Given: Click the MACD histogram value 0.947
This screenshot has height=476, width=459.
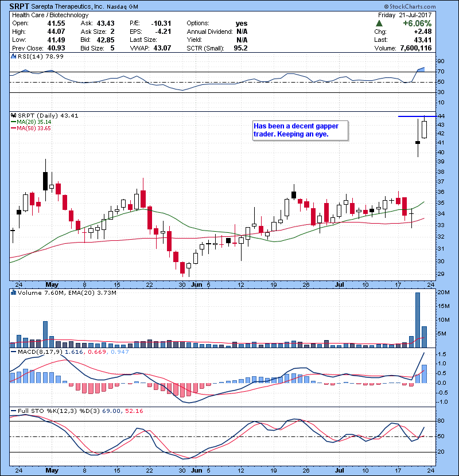Looking at the screenshot, I should pos(120,352).
